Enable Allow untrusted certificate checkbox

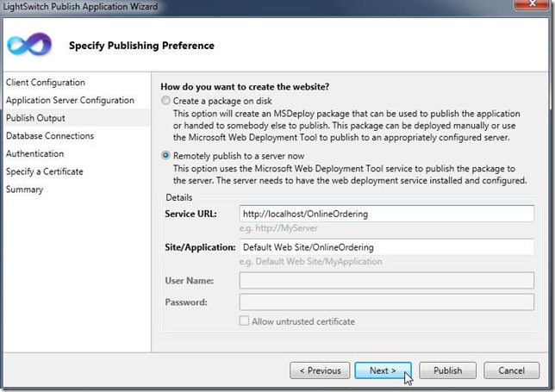(x=244, y=320)
